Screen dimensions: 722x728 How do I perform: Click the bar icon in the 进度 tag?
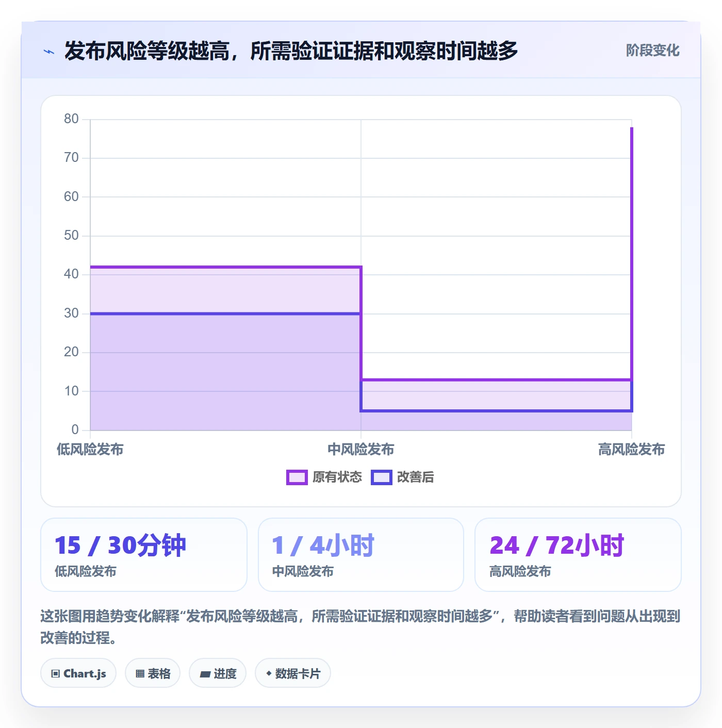tap(205, 674)
